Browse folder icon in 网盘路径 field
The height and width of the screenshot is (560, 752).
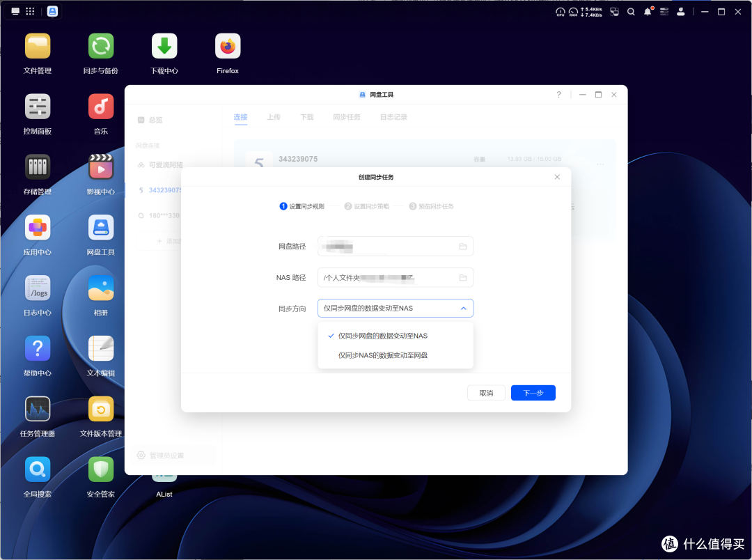pos(463,246)
